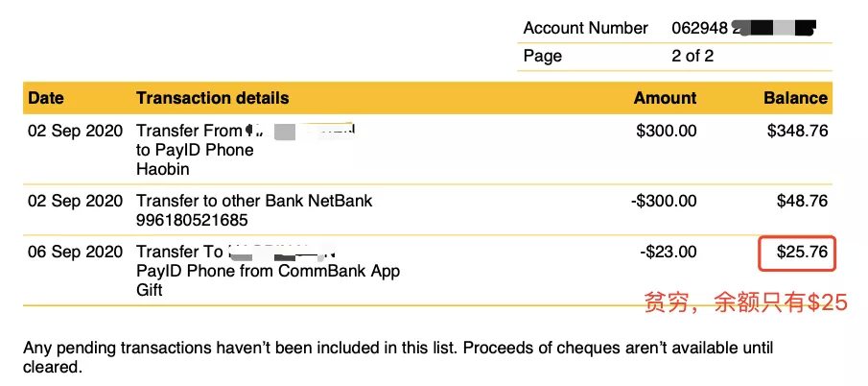
Task: Click the '2 of 2' page indicator
Action: (x=692, y=56)
